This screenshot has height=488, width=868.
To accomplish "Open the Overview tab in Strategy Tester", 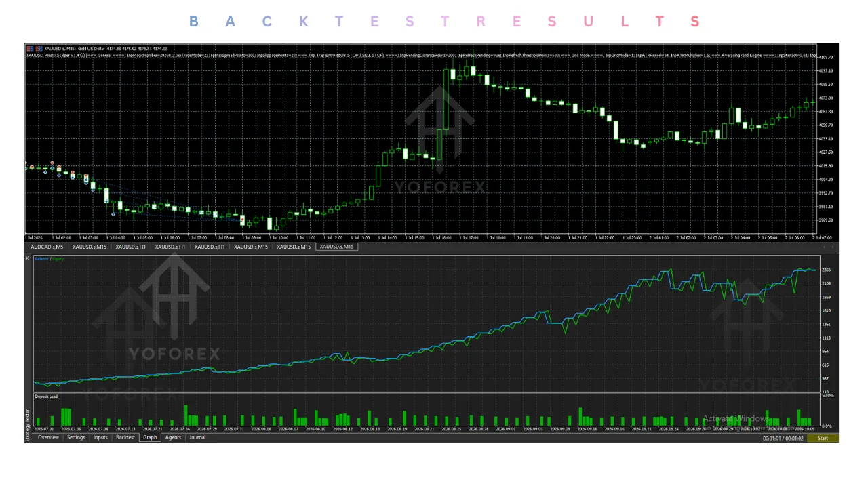I will coord(48,438).
